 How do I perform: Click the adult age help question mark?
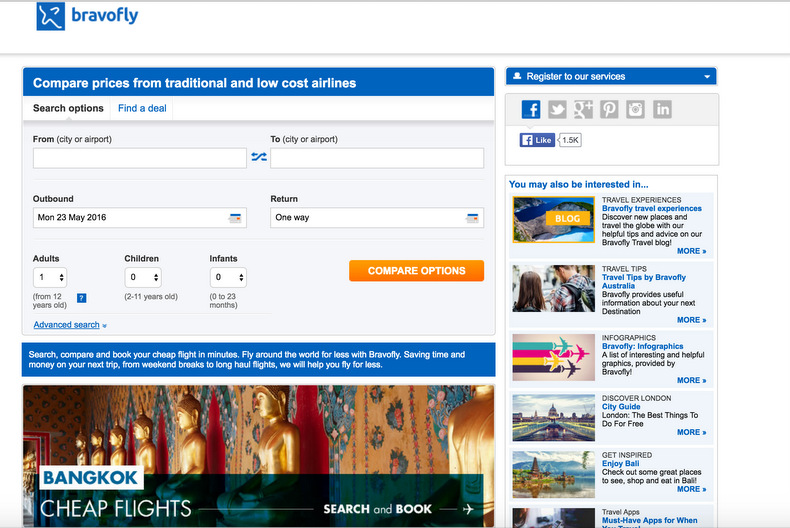(82, 298)
